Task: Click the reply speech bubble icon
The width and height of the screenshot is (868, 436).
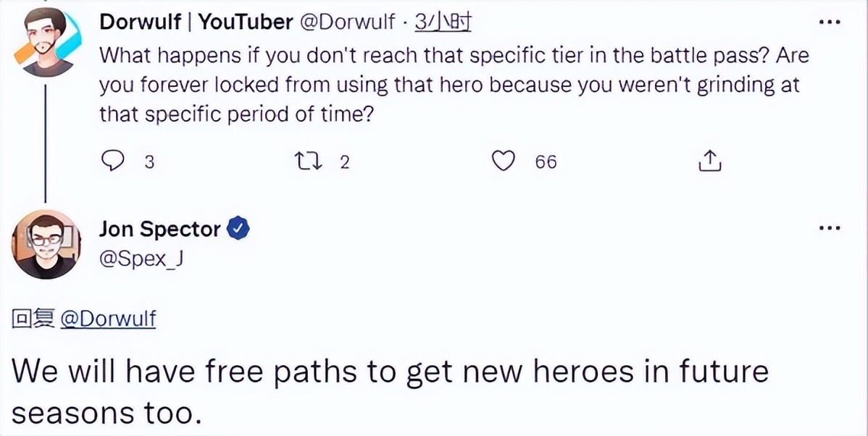Action: (112, 162)
